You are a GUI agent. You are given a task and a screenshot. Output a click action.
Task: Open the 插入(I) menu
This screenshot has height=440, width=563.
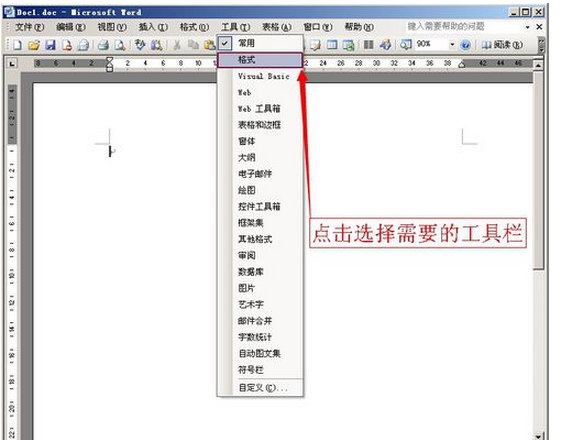(x=153, y=27)
